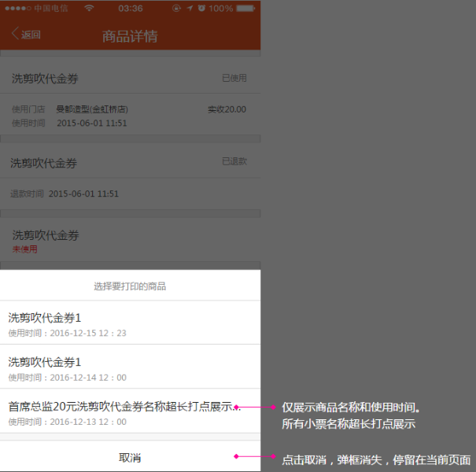
Task: Click the Wi-Fi icon in status bar
Action: [89, 8]
